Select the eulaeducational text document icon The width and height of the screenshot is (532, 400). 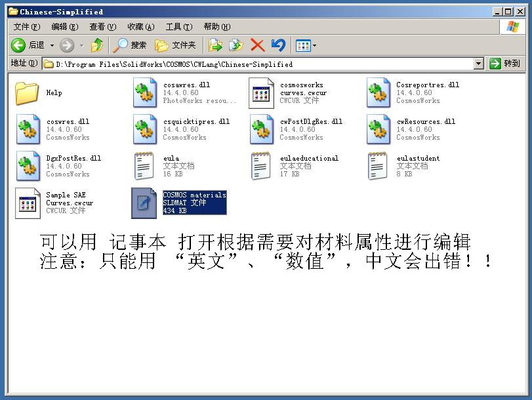pos(260,165)
